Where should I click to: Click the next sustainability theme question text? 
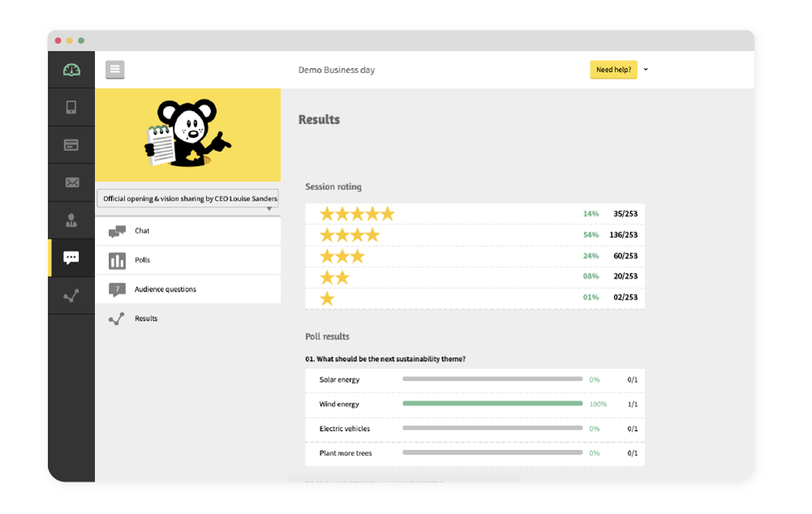385,359
